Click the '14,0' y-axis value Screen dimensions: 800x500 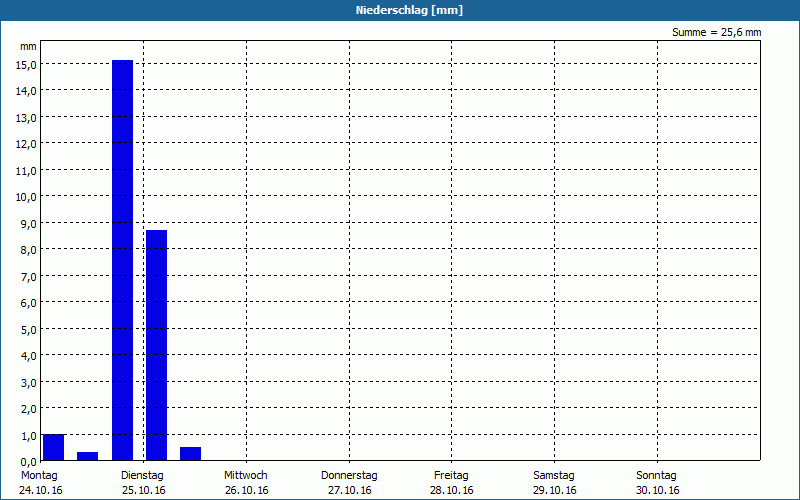26,91
